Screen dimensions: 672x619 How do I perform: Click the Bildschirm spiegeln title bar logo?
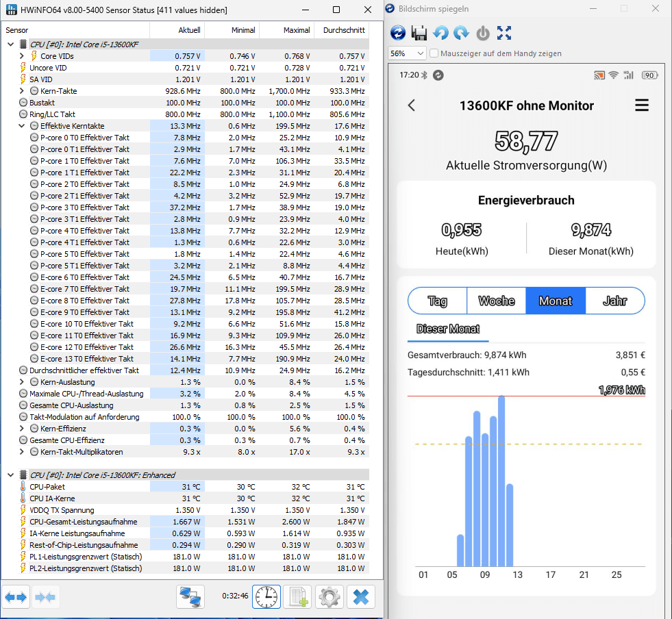click(390, 9)
